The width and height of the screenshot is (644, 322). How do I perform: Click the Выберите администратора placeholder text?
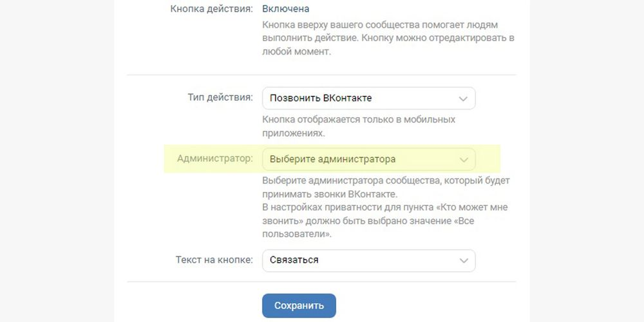coord(333,159)
